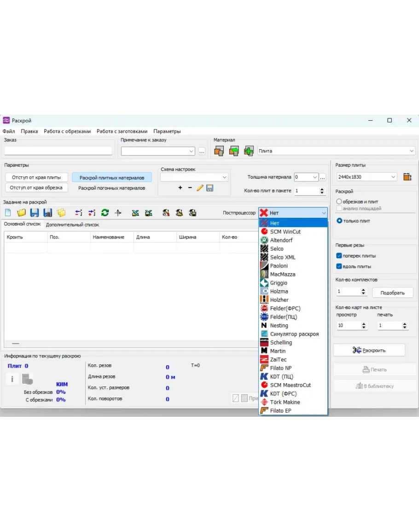Select the "обрезков и плит" radio button

tap(339, 202)
